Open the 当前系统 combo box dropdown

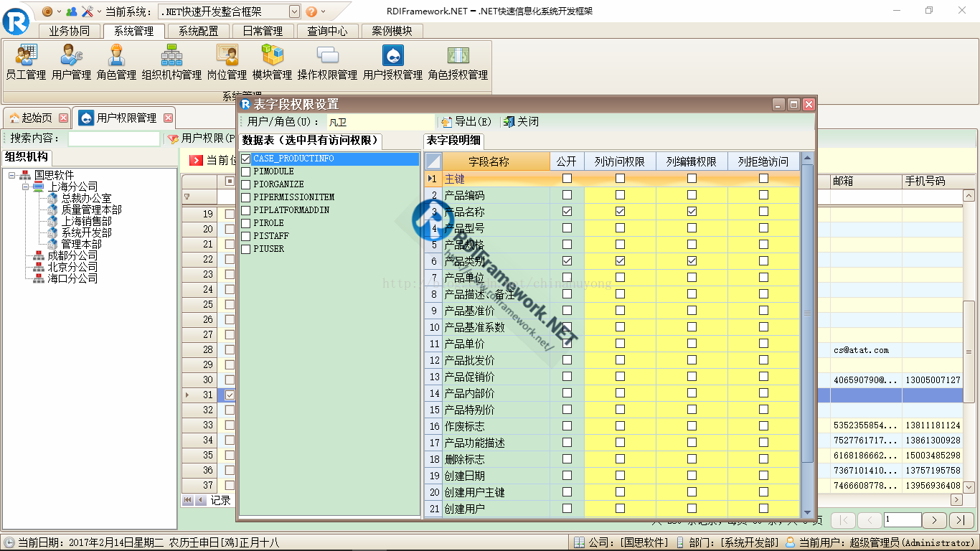click(294, 11)
